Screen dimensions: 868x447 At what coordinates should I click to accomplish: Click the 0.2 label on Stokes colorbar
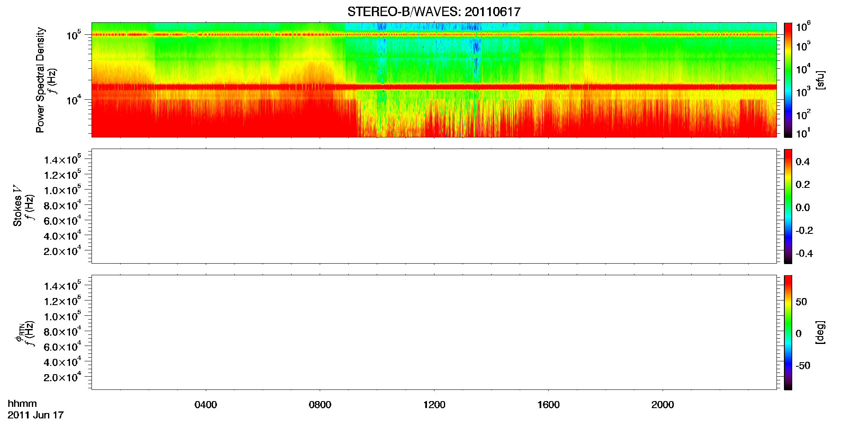click(803, 185)
